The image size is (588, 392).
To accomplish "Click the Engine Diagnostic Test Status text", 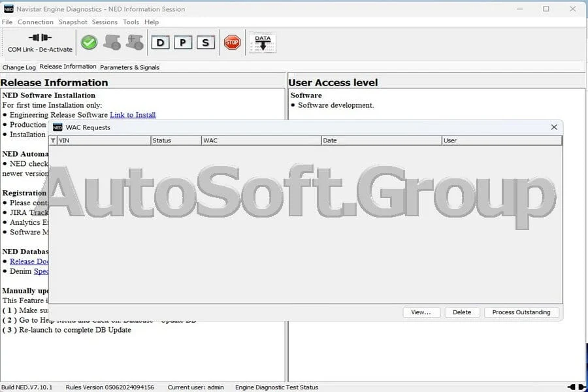I will click(277, 387).
